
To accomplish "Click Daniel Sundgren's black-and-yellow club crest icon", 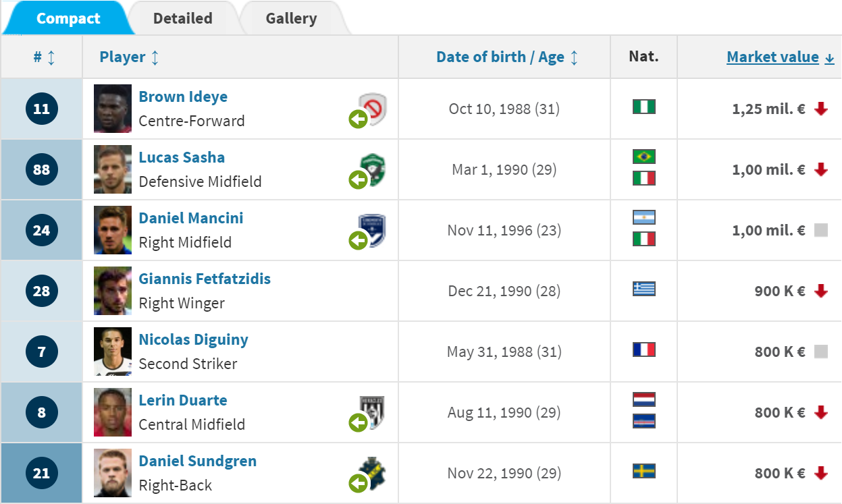I will point(372,473).
